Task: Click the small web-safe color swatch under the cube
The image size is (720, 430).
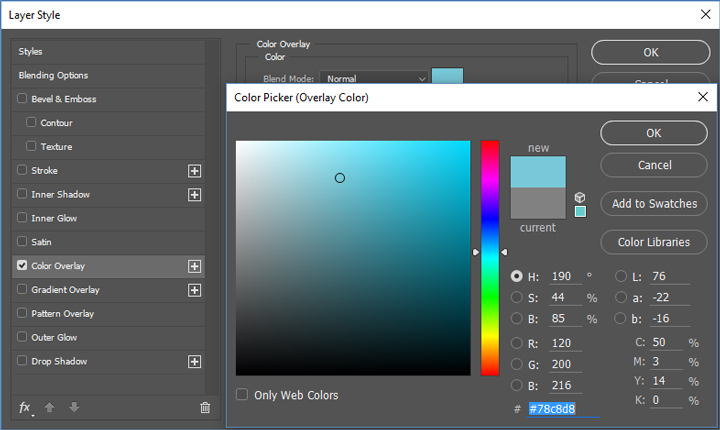Action: [580, 211]
